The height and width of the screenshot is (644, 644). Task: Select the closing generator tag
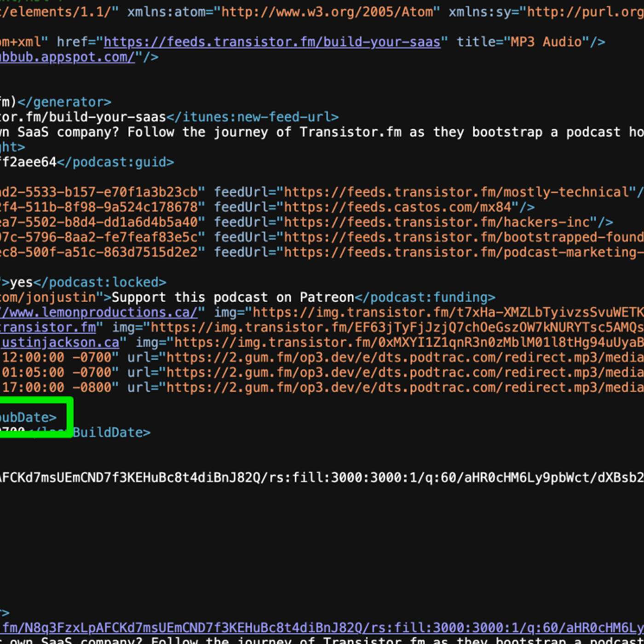click(x=64, y=102)
